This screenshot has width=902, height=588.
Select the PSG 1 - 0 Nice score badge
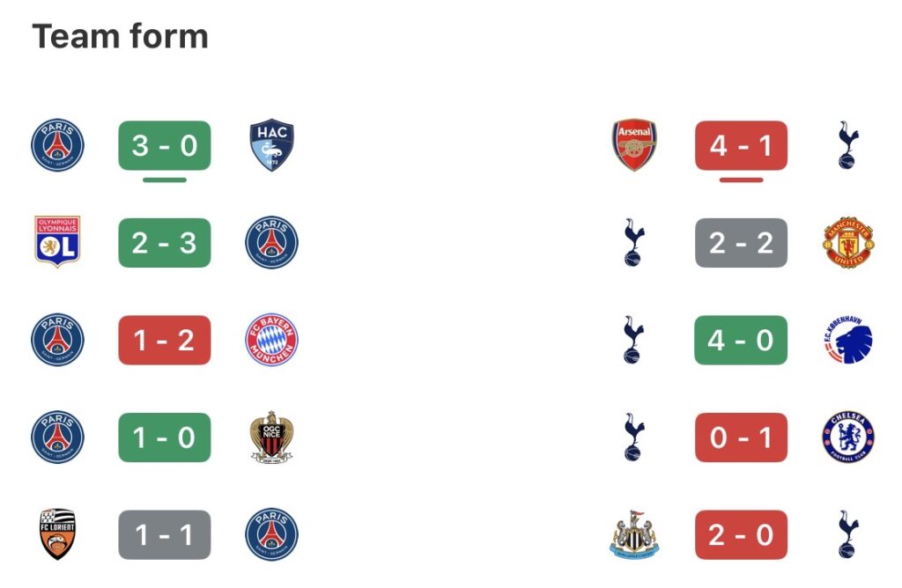point(165,437)
